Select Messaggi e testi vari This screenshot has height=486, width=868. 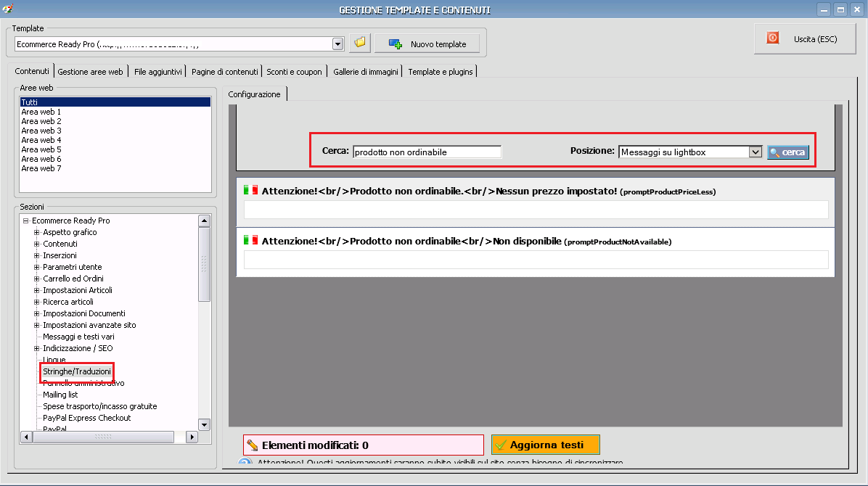point(78,337)
